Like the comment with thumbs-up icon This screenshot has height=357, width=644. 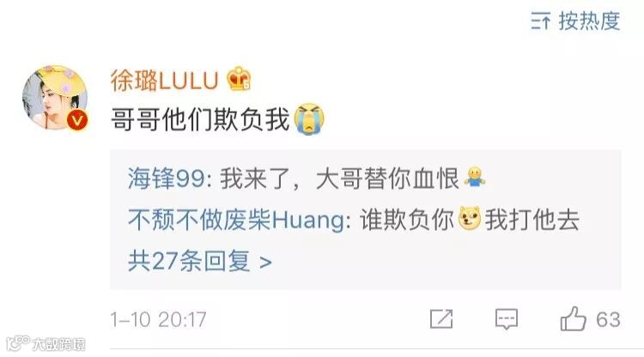coord(573,318)
